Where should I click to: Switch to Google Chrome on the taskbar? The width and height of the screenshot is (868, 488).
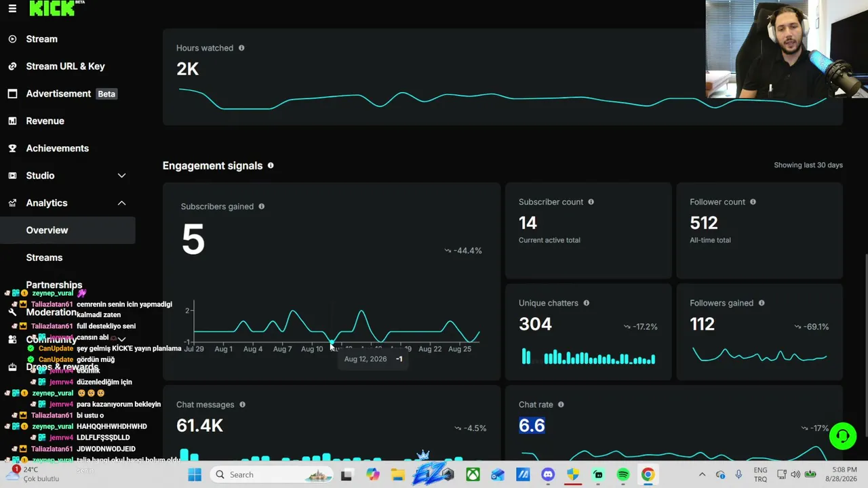(648, 474)
